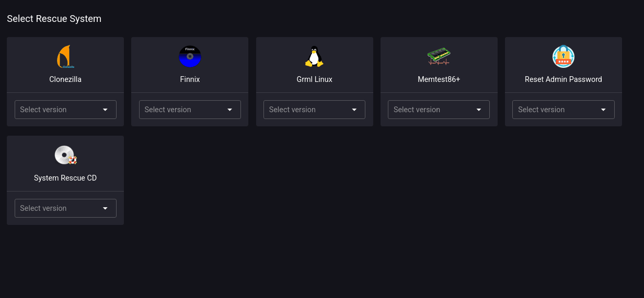Open the Finnix version dropdown
The image size is (644, 298).
pyautogui.click(x=190, y=110)
